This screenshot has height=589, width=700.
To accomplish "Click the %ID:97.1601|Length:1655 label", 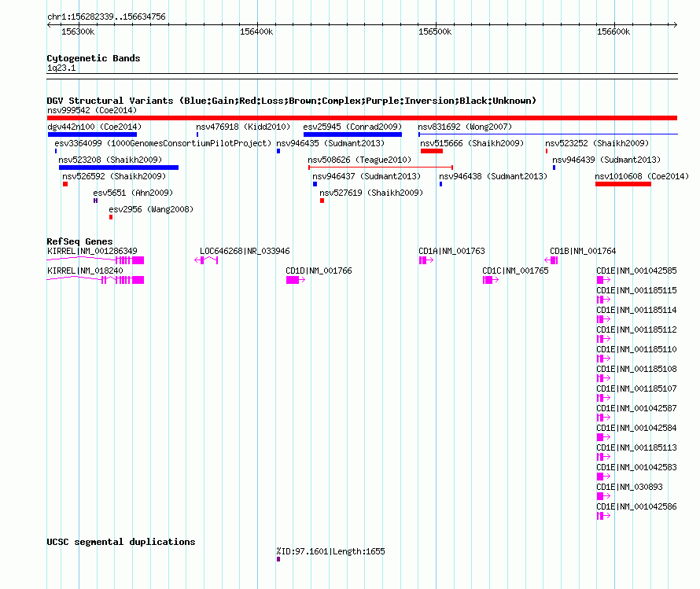I will point(331,551).
